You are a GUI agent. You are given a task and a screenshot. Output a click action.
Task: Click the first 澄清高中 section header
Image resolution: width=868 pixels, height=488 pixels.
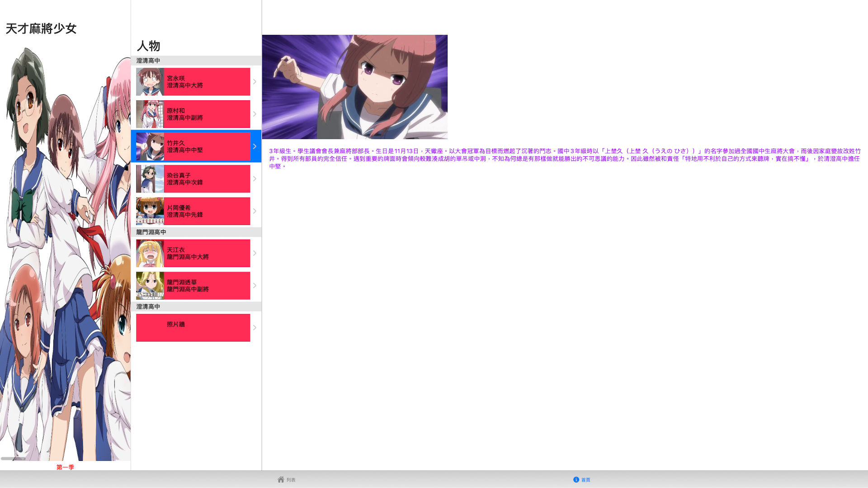click(196, 61)
